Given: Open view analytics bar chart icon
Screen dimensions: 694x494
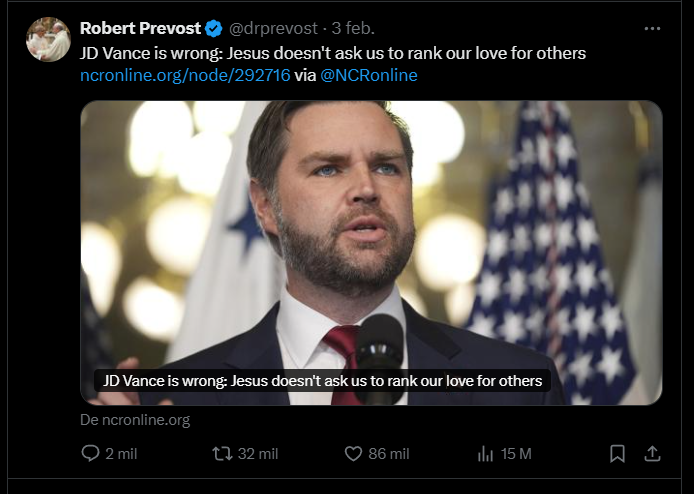Looking at the screenshot, I should [486, 453].
